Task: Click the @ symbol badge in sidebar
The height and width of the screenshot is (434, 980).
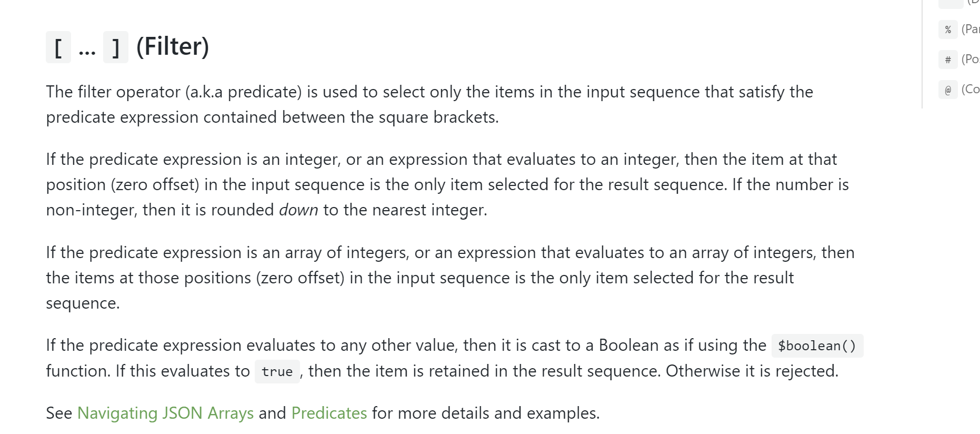Action: pos(948,90)
